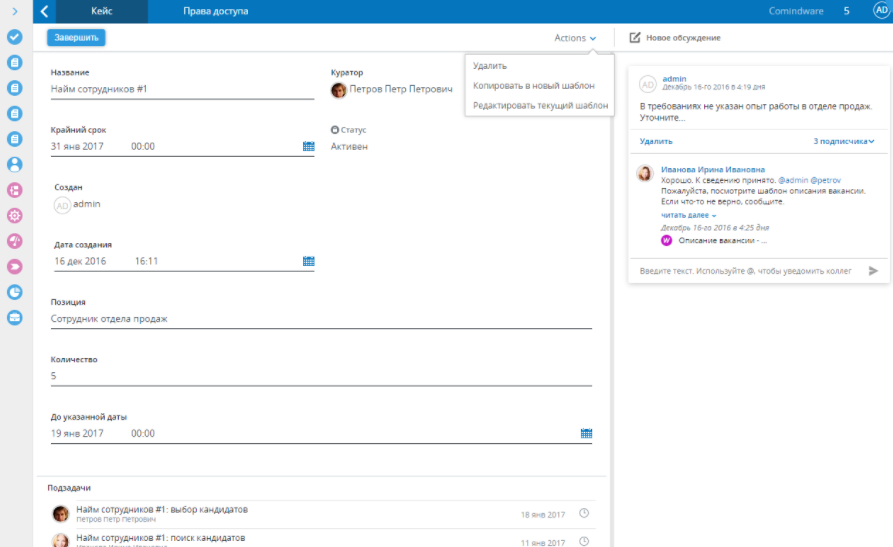893x547 pixels.
Task: Open the pie chart icon in sidebar
Action: pyautogui.click(x=15, y=292)
